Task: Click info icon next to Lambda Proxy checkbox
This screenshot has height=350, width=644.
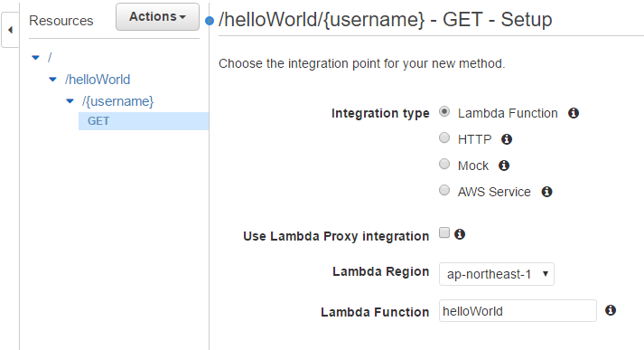Action: tap(460, 234)
